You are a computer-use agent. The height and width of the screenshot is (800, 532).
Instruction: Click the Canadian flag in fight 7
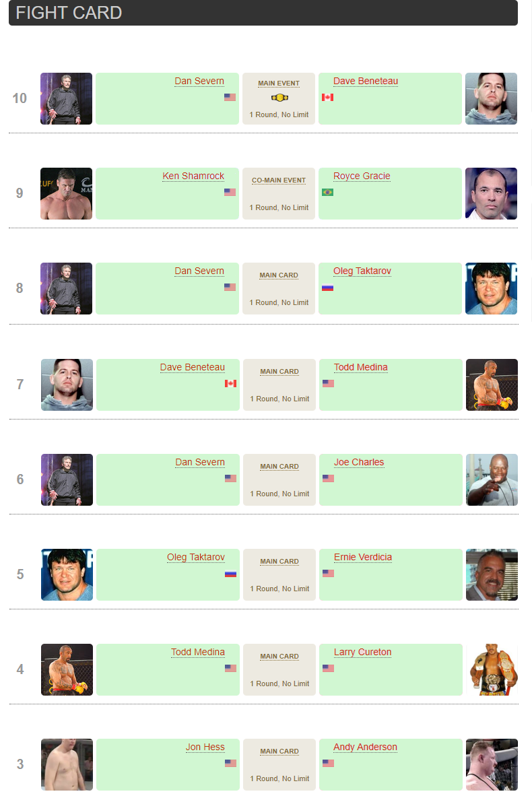point(230,383)
